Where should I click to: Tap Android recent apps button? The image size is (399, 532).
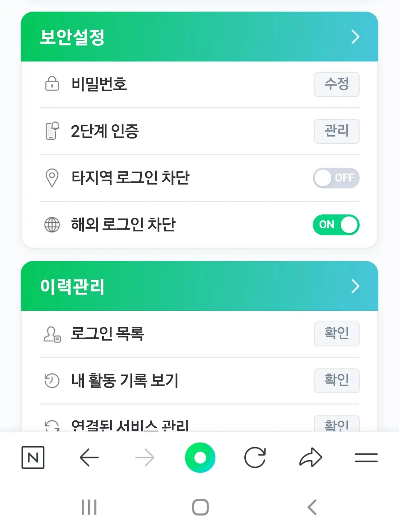[89, 507]
